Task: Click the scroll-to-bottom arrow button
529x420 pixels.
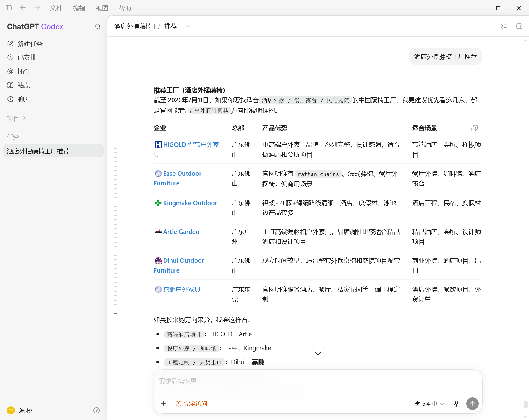Action: coord(318,352)
